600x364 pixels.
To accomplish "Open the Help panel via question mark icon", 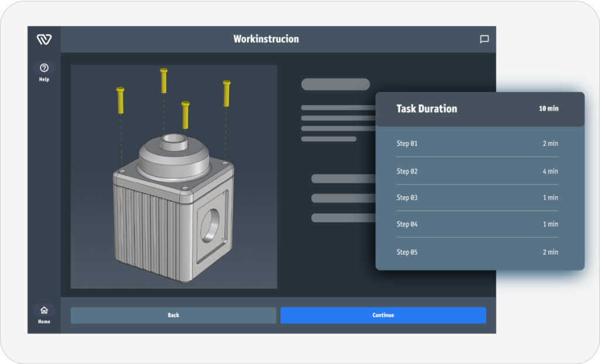I will (43, 68).
